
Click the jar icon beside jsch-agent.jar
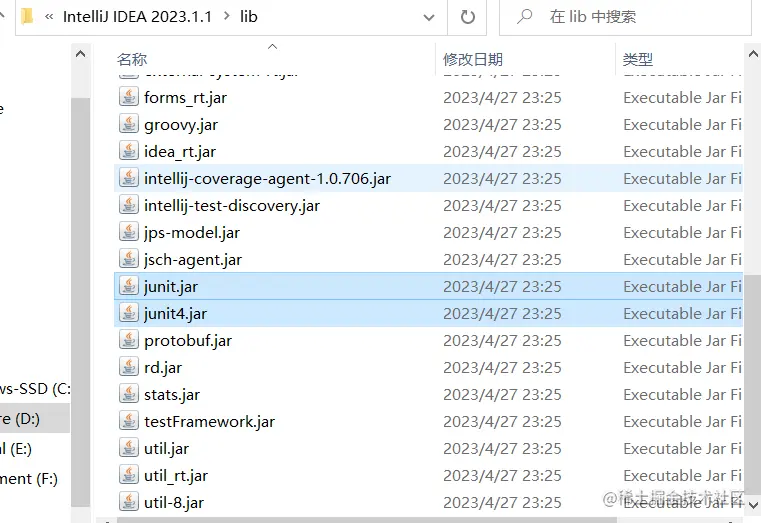pyautogui.click(x=129, y=259)
